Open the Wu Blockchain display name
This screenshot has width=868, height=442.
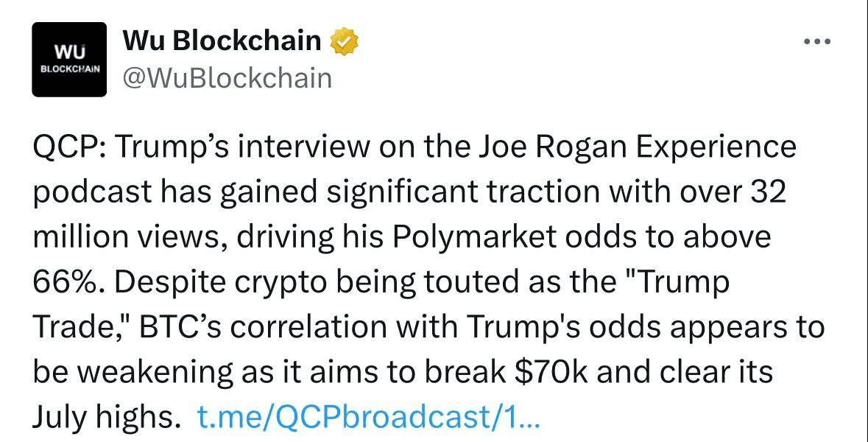click(222, 41)
